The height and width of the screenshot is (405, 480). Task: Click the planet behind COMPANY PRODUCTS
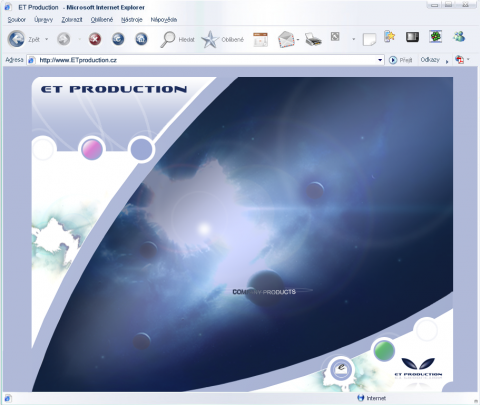tap(265, 288)
